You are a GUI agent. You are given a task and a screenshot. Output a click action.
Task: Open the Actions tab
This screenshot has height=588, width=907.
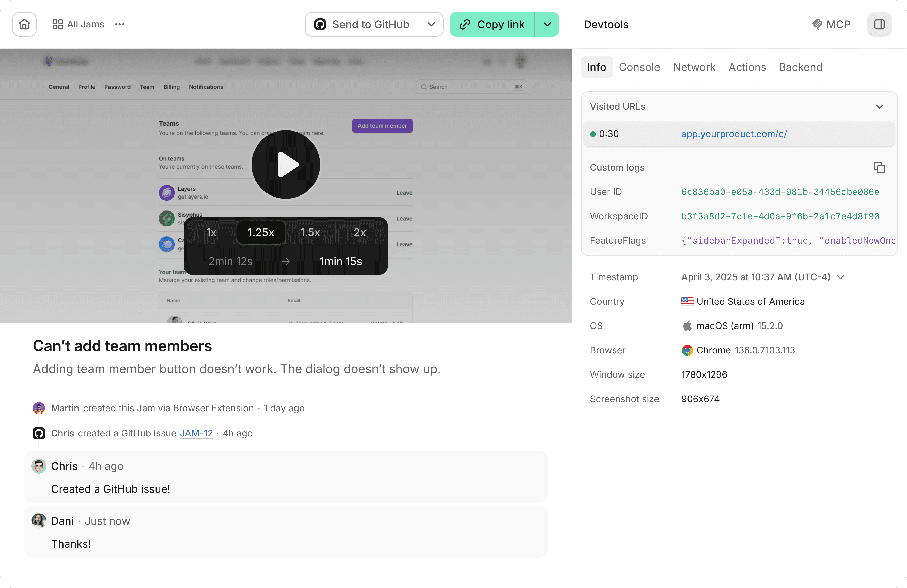[x=747, y=67]
